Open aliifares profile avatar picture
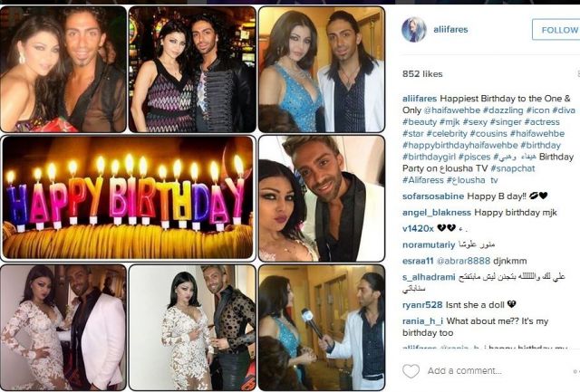Image resolution: width=580 pixels, height=392 pixels. [414, 30]
